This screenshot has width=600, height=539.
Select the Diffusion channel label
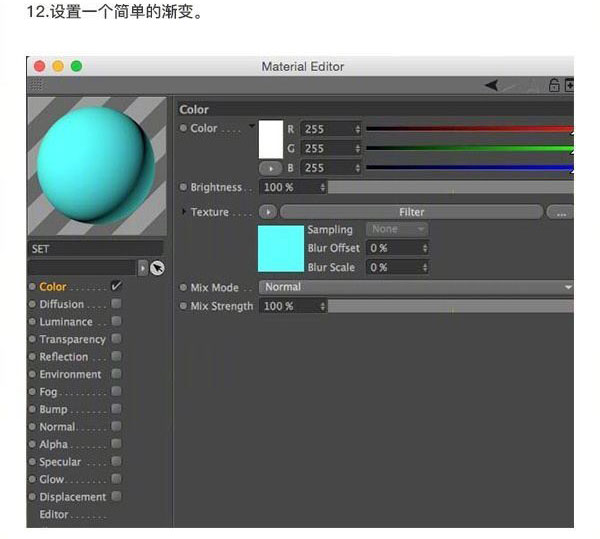point(62,305)
